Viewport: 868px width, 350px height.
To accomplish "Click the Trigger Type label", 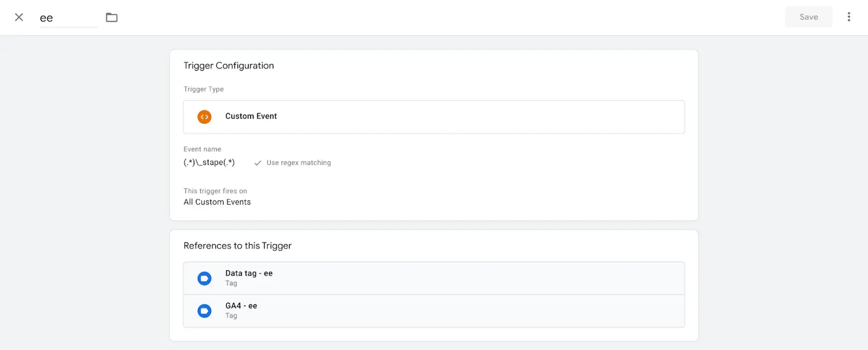I will [203, 89].
